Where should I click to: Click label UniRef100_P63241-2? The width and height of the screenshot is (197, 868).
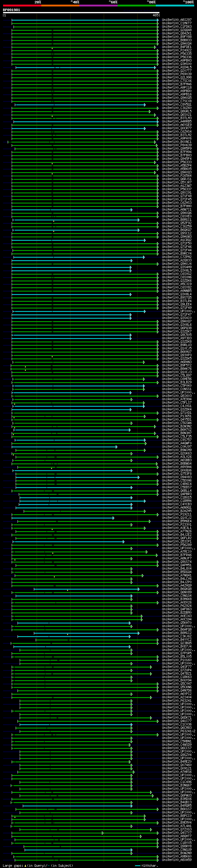click(178, 731)
